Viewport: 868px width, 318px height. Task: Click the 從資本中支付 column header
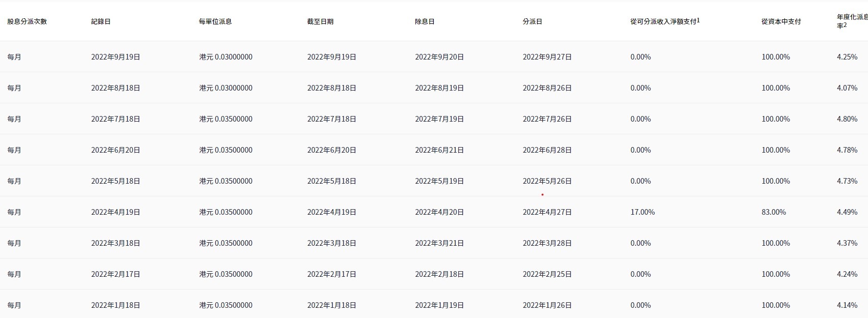click(x=781, y=21)
